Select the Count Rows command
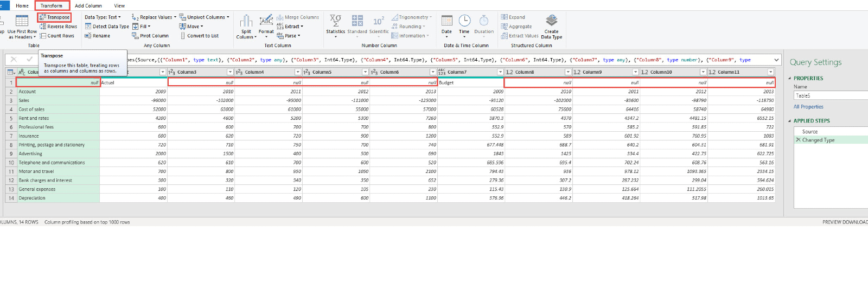Screen dimensions: 868x282 pos(57,36)
